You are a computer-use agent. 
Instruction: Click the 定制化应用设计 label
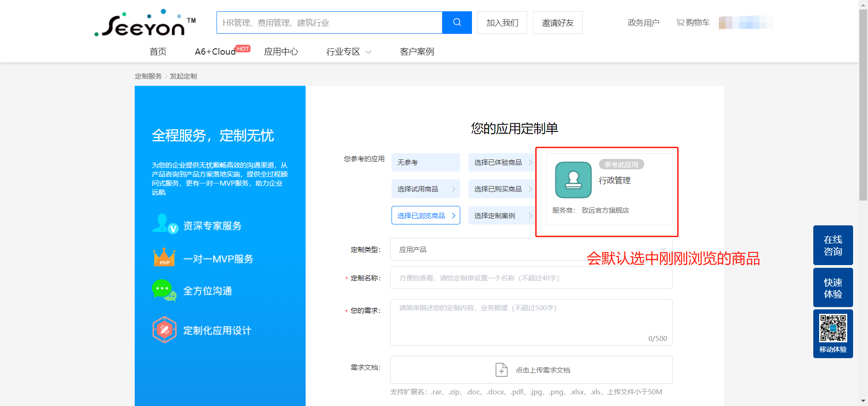(x=217, y=330)
